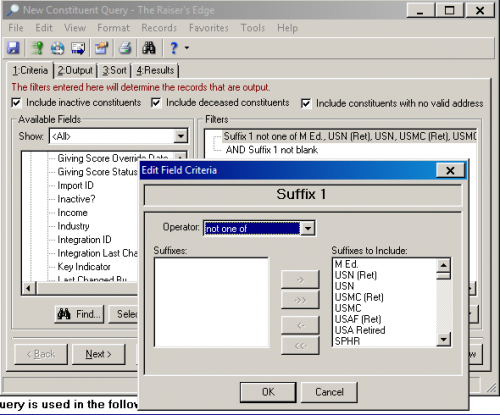Click the globe export toolbar icon
The image size is (500, 415).
58,48
